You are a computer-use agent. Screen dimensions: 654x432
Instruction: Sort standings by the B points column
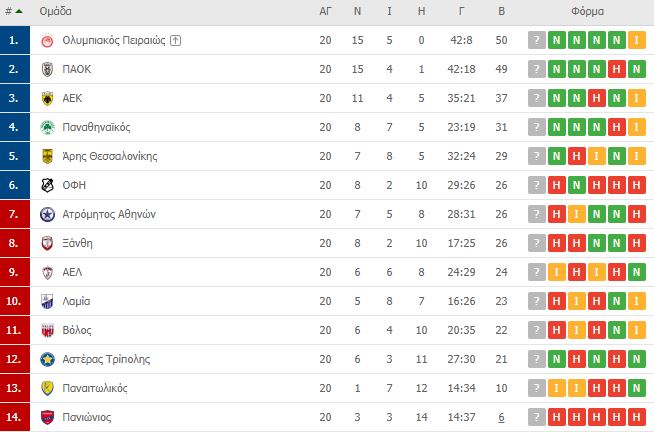pos(501,11)
